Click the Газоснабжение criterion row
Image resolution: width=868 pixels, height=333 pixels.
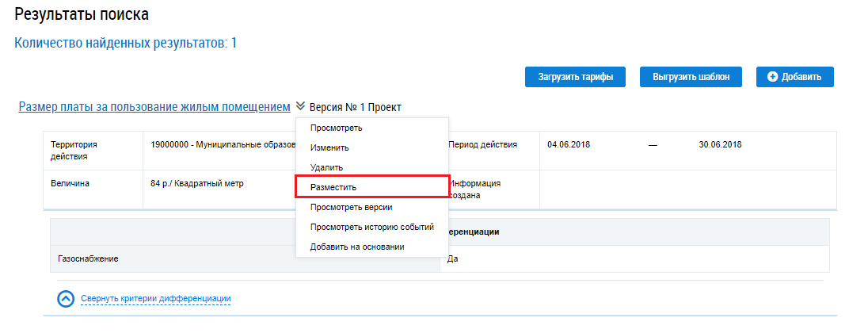pos(93,259)
